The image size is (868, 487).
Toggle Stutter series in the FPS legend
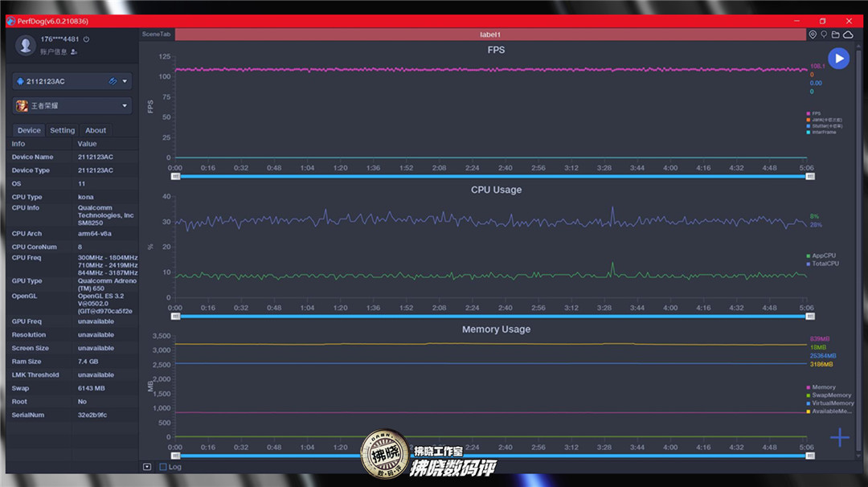point(825,125)
